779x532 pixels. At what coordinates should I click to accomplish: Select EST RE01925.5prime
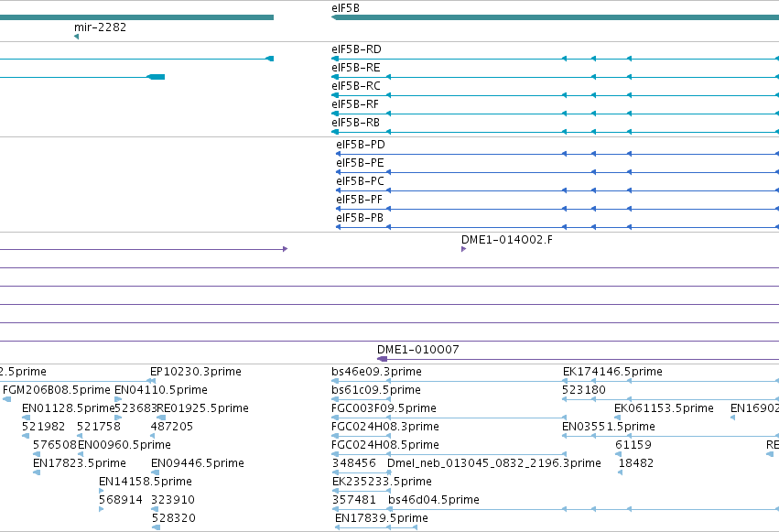[x=202, y=408]
